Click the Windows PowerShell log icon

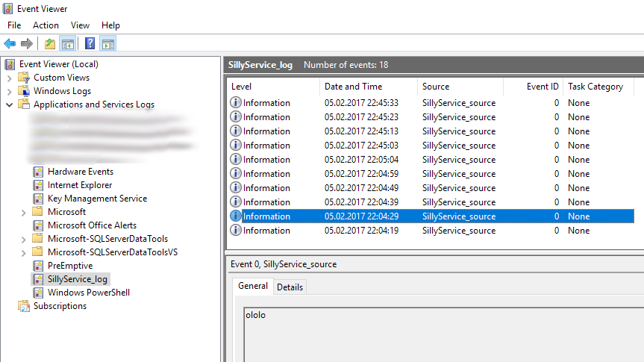[x=38, y=293]
